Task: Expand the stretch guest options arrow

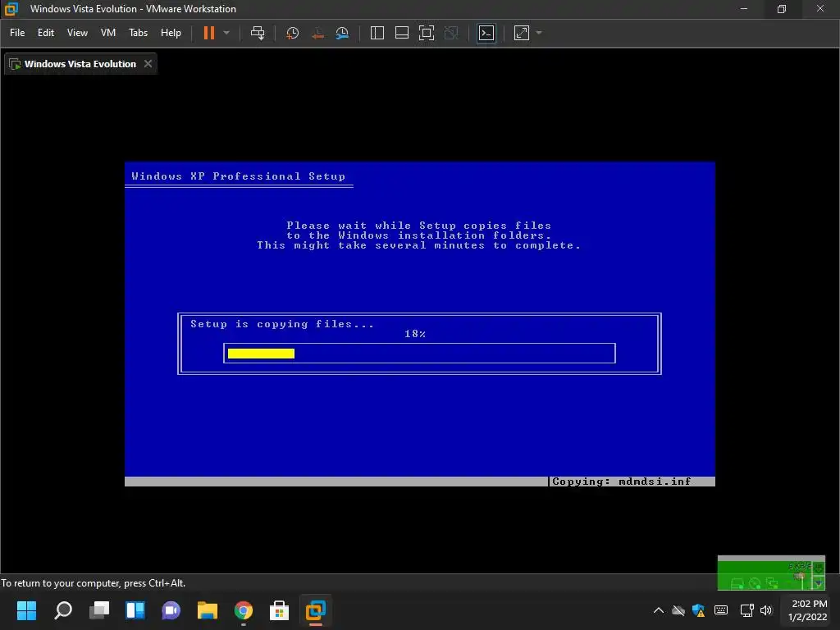Action: [x=539, y=33]
